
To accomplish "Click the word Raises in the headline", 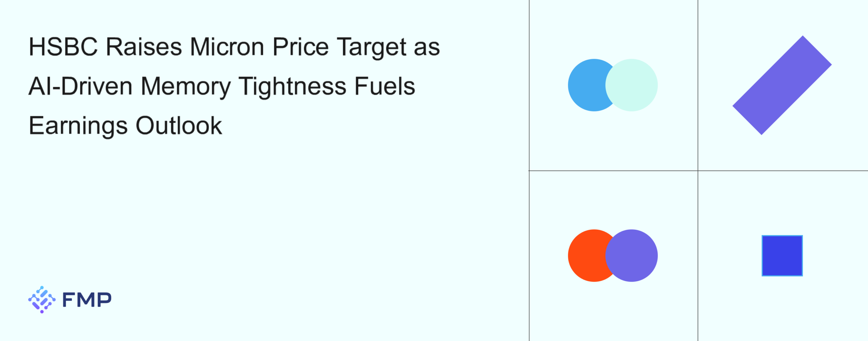I will [144, 47].
